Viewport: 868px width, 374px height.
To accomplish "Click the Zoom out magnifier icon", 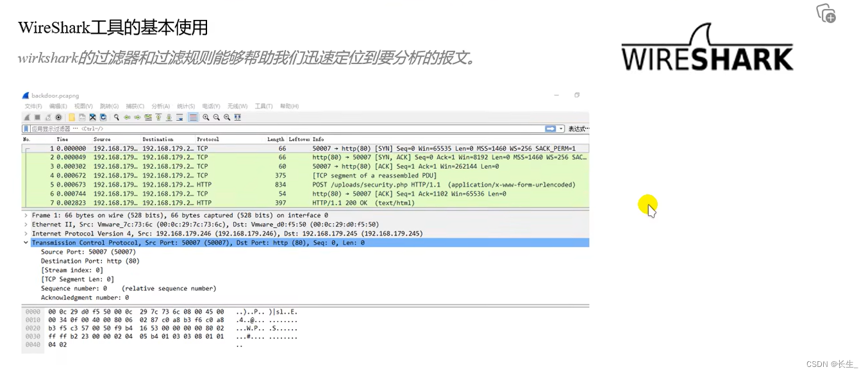I will (217, 117).
